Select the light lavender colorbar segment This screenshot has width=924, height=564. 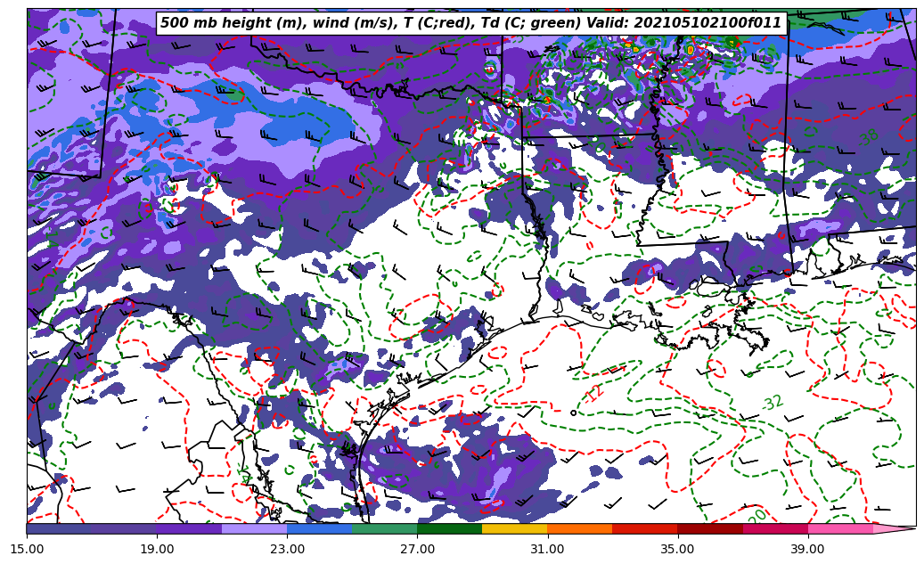click(x=254, y=528)
